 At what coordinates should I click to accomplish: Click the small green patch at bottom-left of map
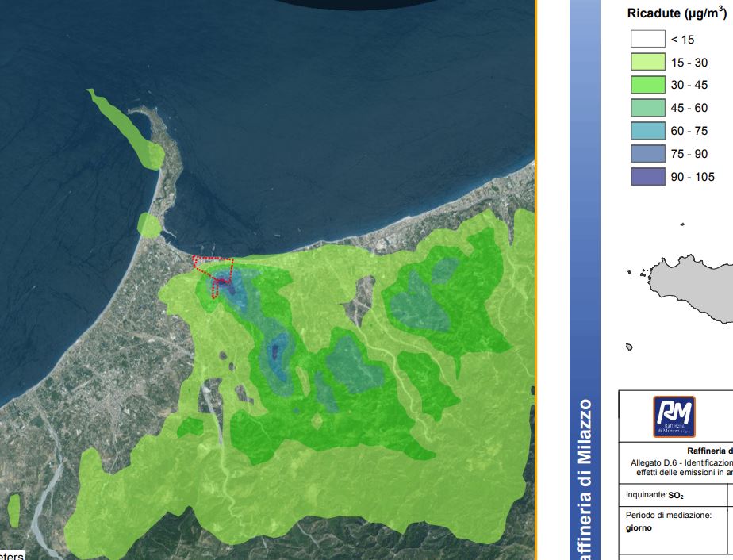point(13,510)
